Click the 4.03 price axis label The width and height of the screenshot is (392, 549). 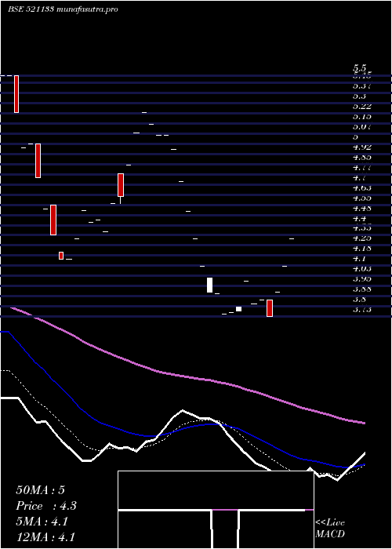362,269
